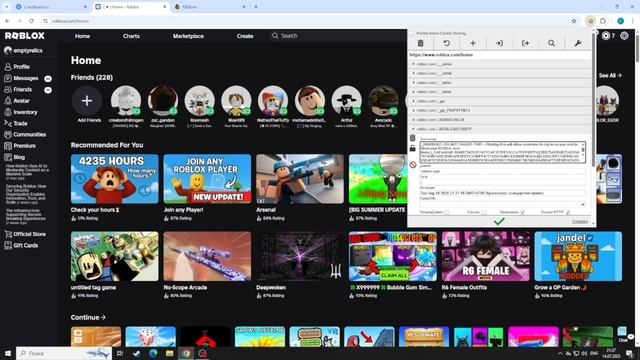Click the red block-cookie icon
This screenshot has height=360, width=640.
tap(413, 165)
